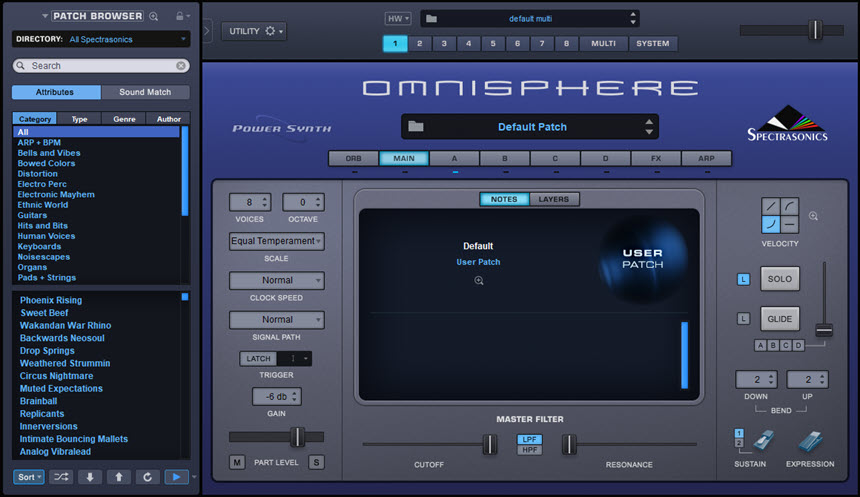This screenshot has width=860, height=497.
Task: Expand the Patch Browser header triangle
Action: tap(45, 16)
